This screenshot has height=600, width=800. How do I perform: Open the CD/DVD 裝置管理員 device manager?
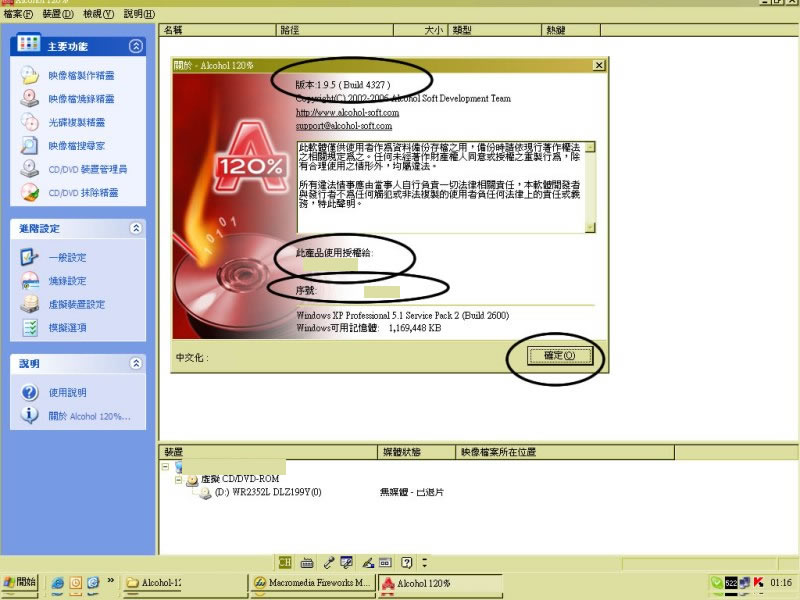(88, 169)
